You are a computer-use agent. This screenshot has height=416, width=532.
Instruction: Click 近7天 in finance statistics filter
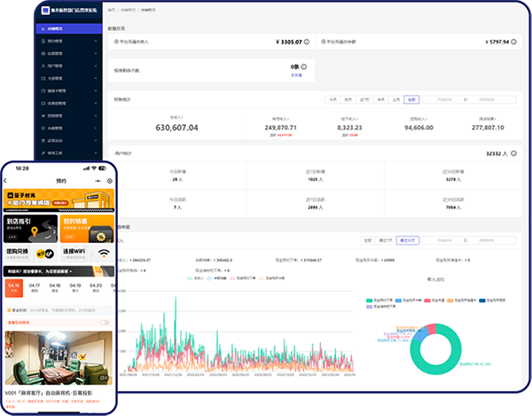point(364,100)
